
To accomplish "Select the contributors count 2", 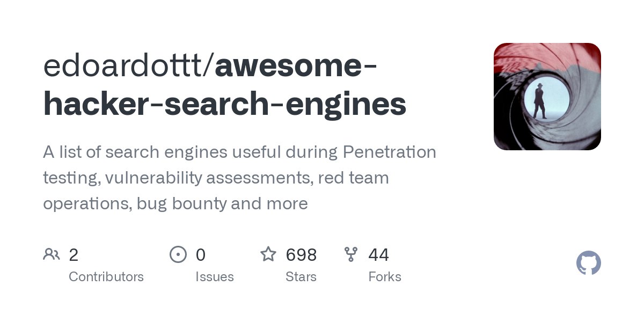I will tap(74, 255).
